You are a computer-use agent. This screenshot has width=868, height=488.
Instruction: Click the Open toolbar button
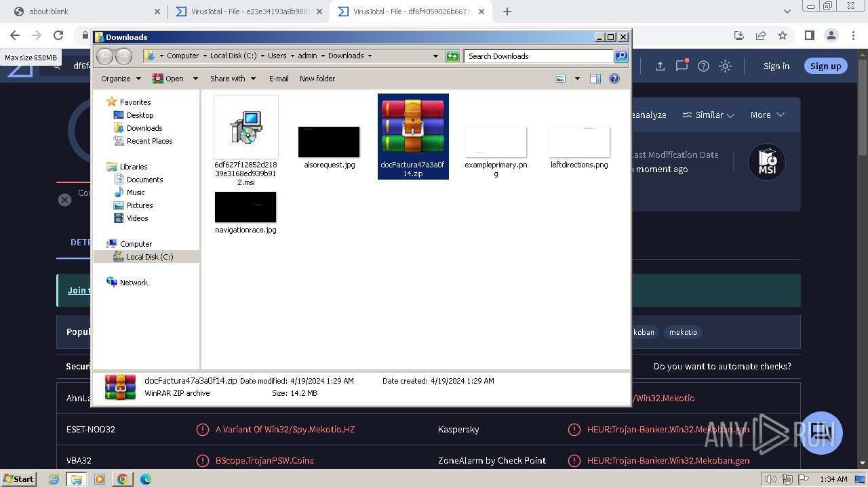pos(168,79)
